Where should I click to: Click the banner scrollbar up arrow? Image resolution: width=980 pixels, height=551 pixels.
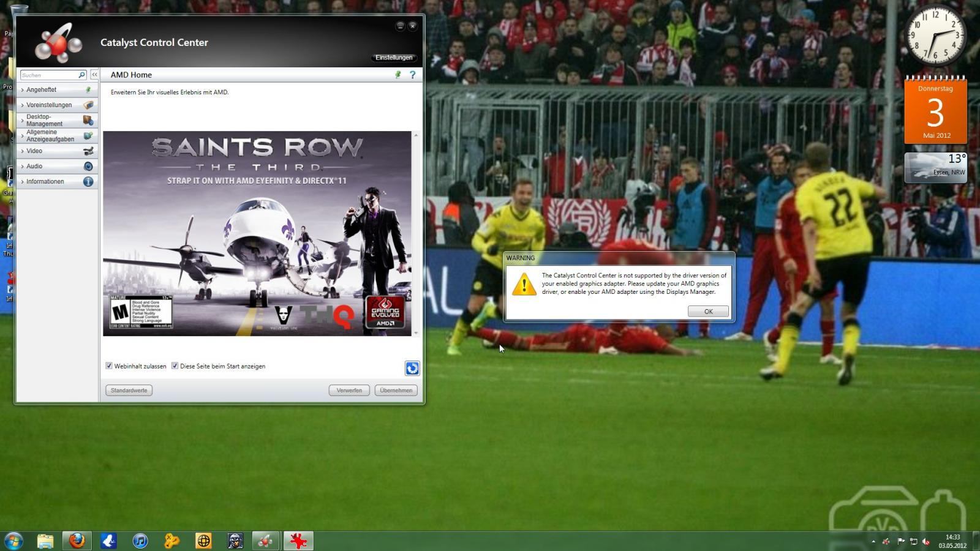click(x=416, y=135)
